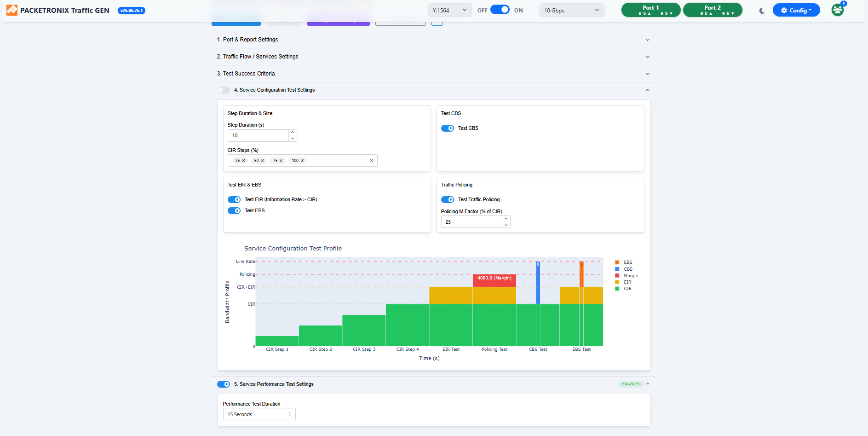Click the green CIR Step 2 bar

tap(321, 336)
